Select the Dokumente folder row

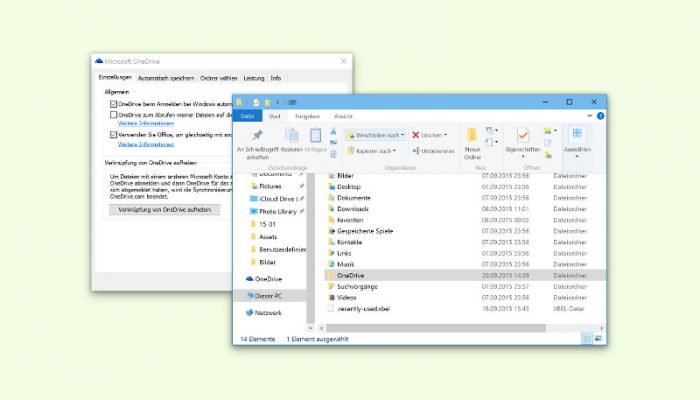466,197
